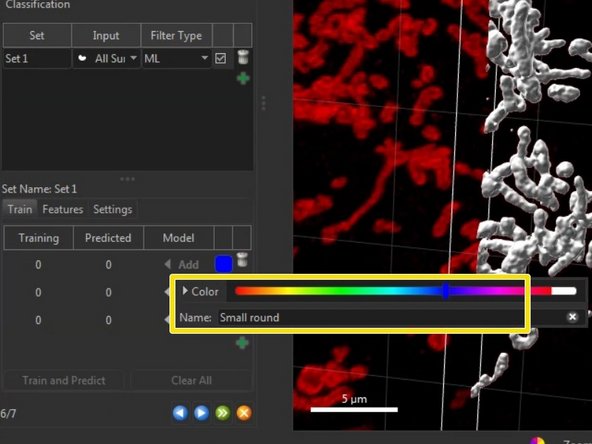Clear the Name field with X icon
This screenshot has height=444, width=592.
pos(572,317)
